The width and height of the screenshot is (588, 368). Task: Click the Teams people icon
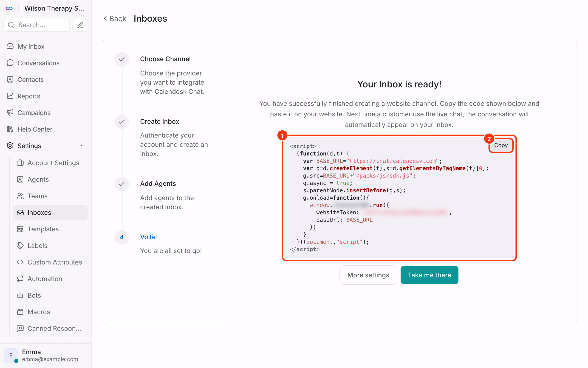(20, 196)
